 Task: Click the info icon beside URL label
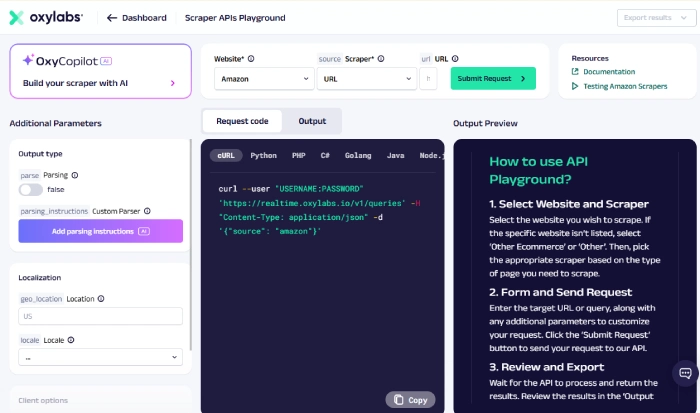(455, 58)
